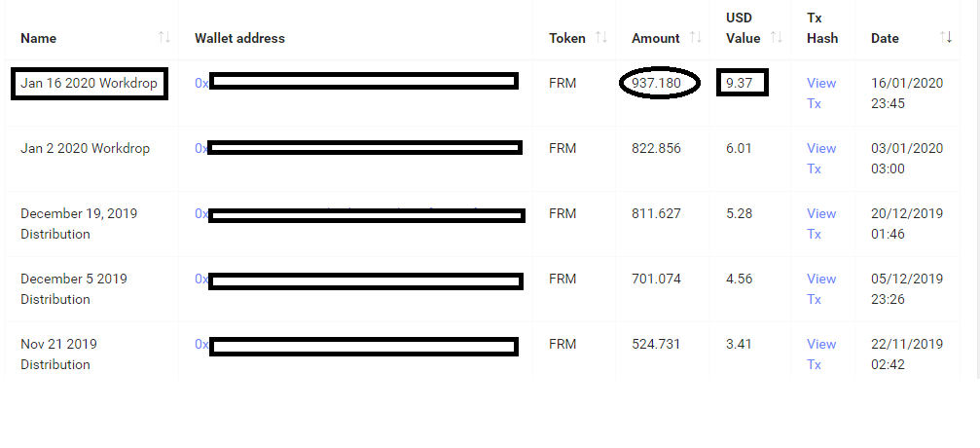Open View Tx for Jan 2 2020 Workdrop
This screenshot has height=448, width=980.
(x=821, y=159)
